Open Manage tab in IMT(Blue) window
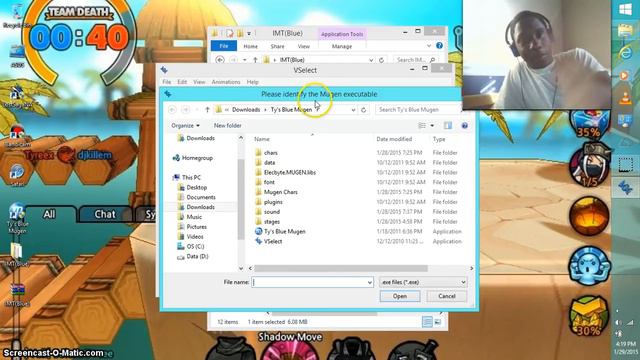Screen dimensions: 640x360 [x=342, y=46]
